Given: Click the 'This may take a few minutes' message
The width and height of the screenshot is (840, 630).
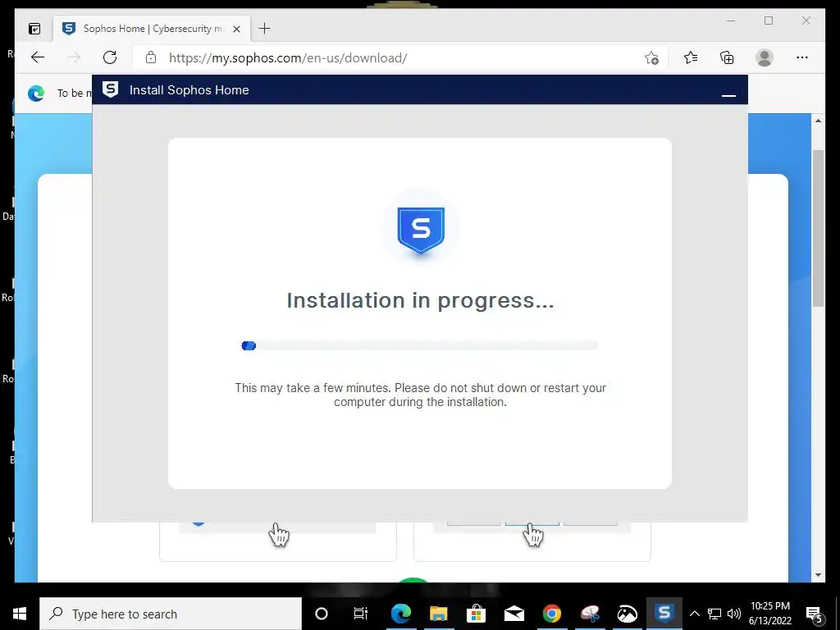Looking at the screenshot, I should pyautogui.click(x=421, y=395).
